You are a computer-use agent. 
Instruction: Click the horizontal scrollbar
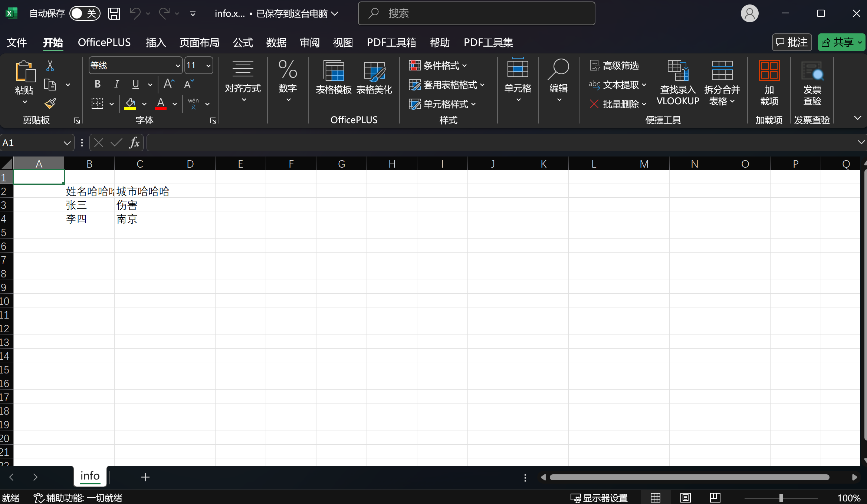point(689,477)
